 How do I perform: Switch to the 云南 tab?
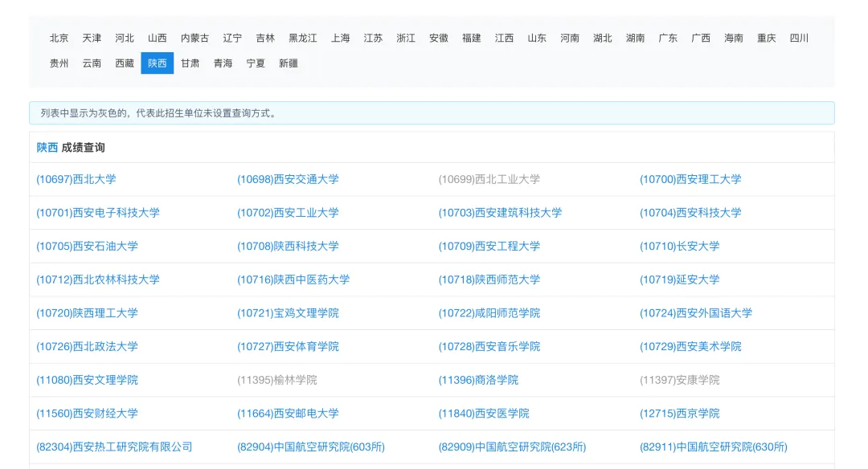point(92,63)
